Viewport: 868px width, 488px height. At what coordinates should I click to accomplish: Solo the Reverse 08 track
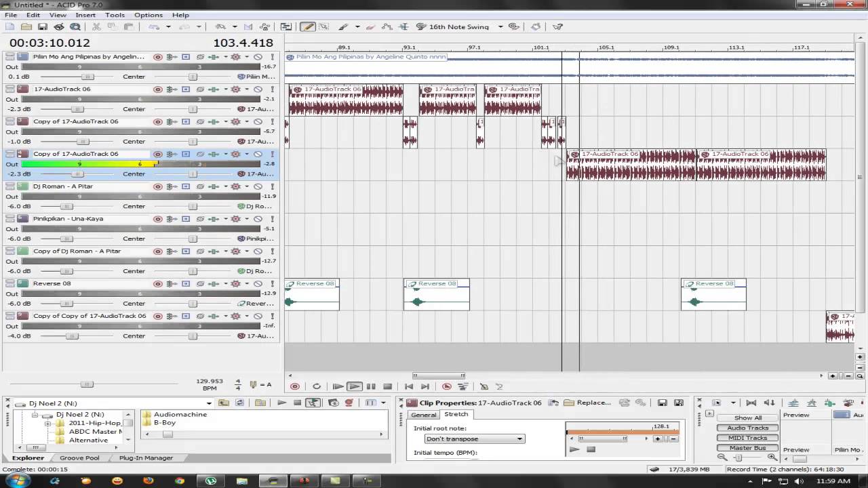(x=272, y=284)
